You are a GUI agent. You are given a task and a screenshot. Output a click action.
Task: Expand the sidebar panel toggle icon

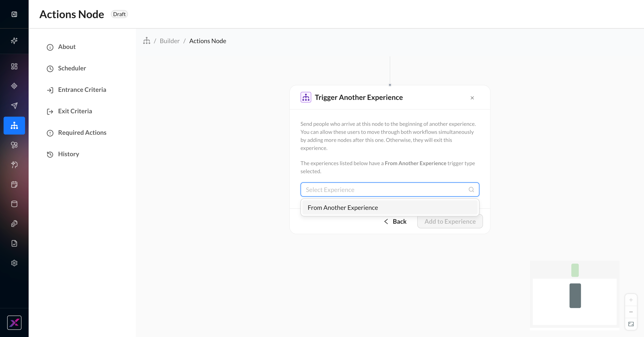(x=14, y=14)
